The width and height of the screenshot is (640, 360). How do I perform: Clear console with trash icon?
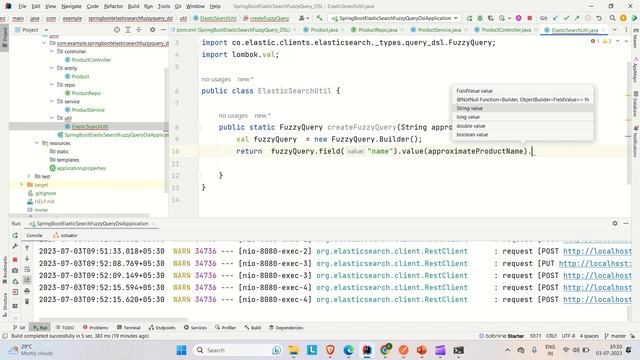coord(27,302)
